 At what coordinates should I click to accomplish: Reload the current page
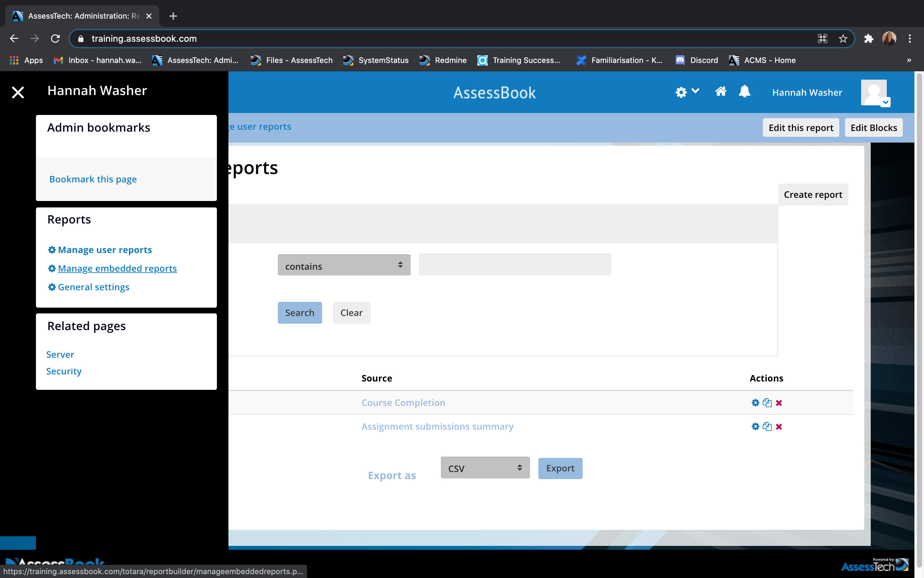pyautogui.click(x=56, y=39)
